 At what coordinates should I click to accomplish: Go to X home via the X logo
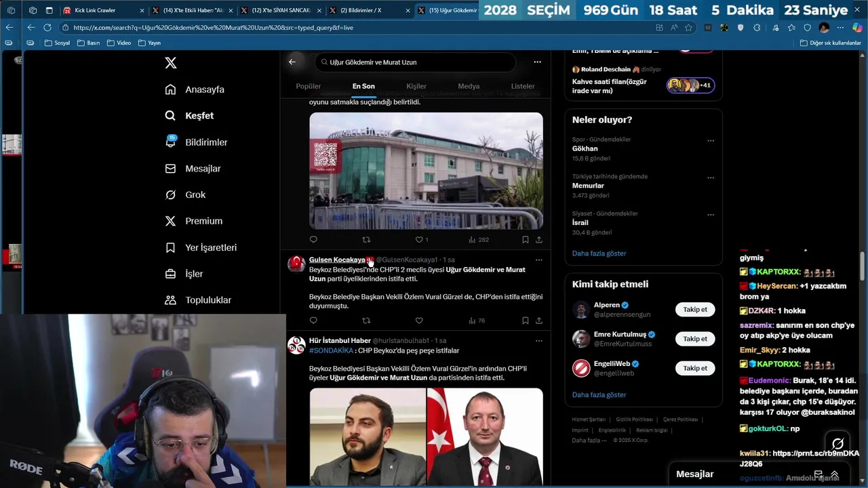coord(171,62)
